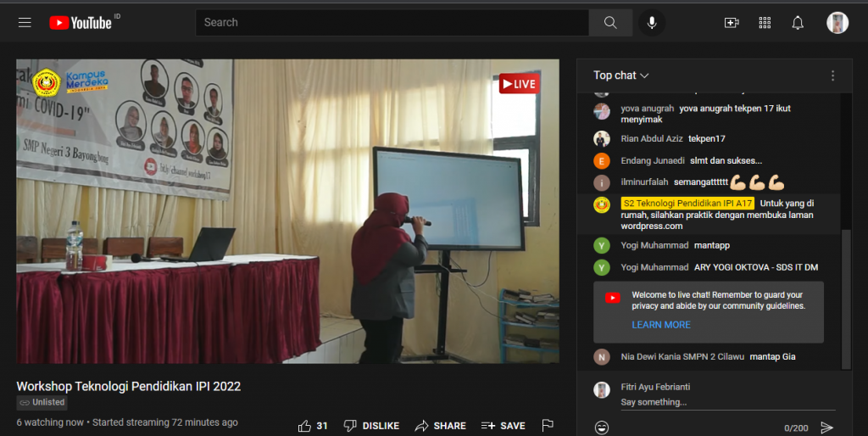The height and width of the screenshot is (436, 868).
Task: Open the Create video icon
Action: (732, 23)
